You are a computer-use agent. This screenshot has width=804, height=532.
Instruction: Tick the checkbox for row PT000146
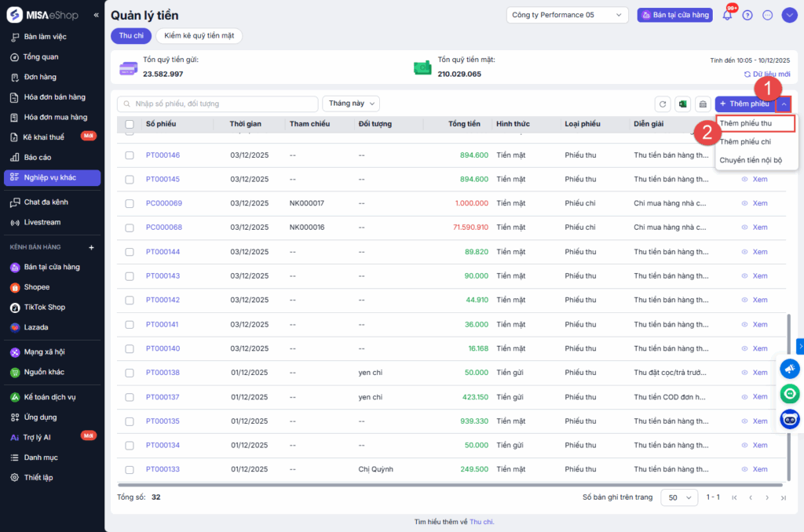(x=130, y=155)
